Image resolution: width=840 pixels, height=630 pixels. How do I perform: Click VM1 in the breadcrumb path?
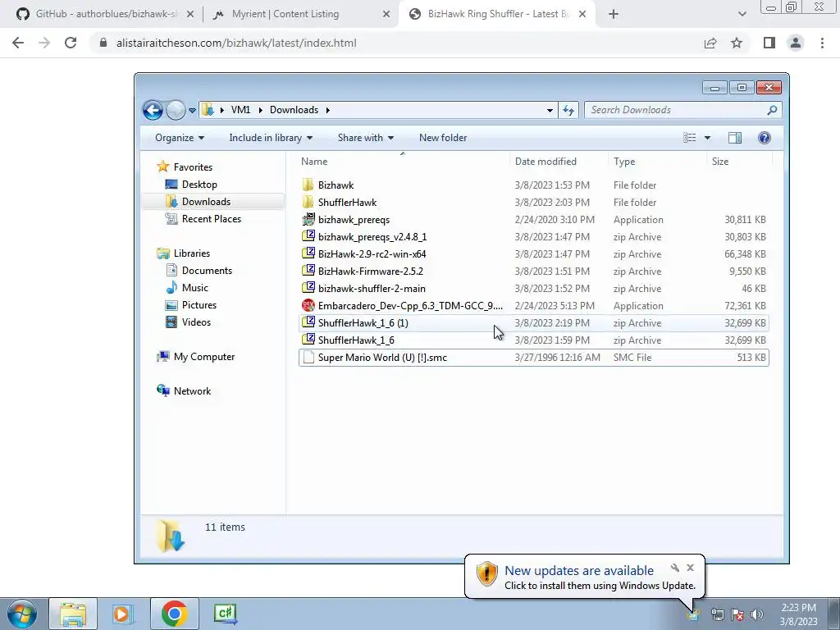pos(240,110)
